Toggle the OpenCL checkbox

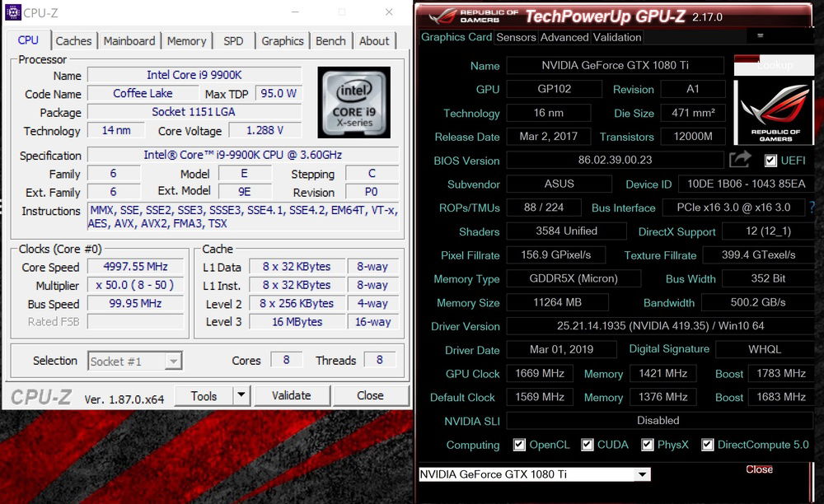(x=519, y=445)
